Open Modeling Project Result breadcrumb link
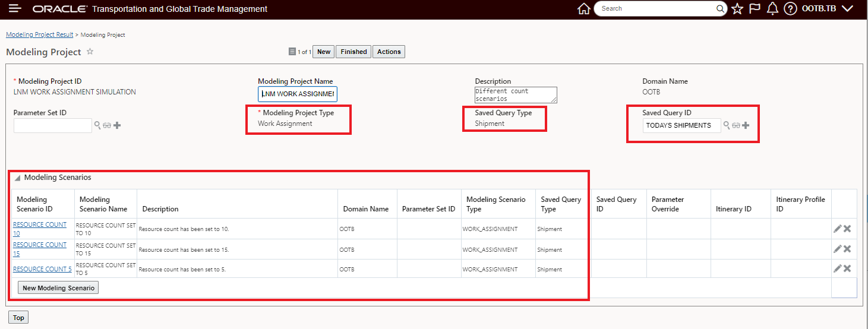The image size is (868, 329). [x=40, y=34]
